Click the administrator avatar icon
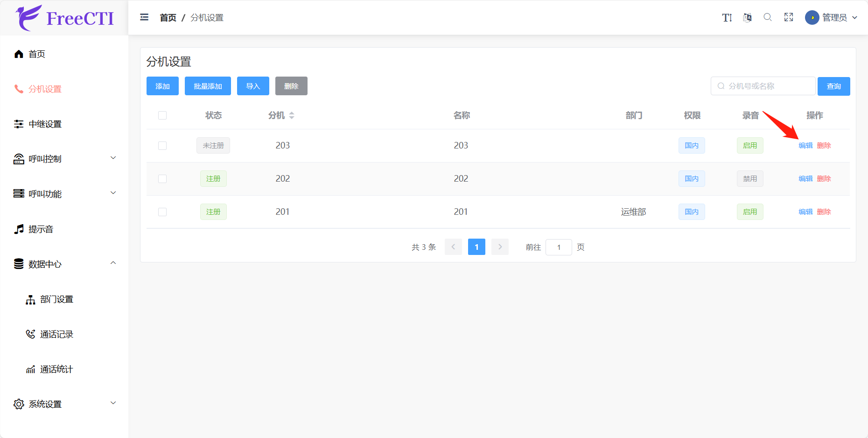This screenshot has height=438, width=868. coord(812,18)
